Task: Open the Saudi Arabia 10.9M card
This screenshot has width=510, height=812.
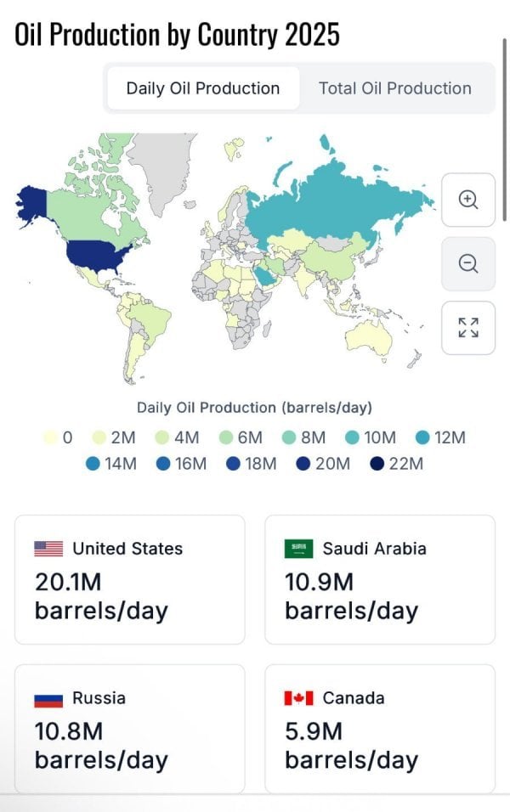Action: tap(380, 579)
